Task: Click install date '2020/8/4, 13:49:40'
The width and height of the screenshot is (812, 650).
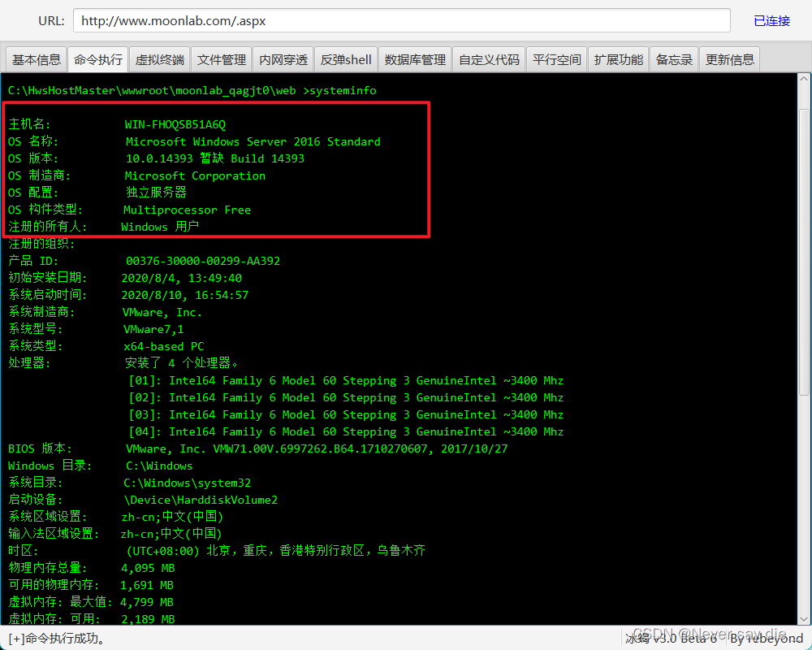Action: [181, 278]
